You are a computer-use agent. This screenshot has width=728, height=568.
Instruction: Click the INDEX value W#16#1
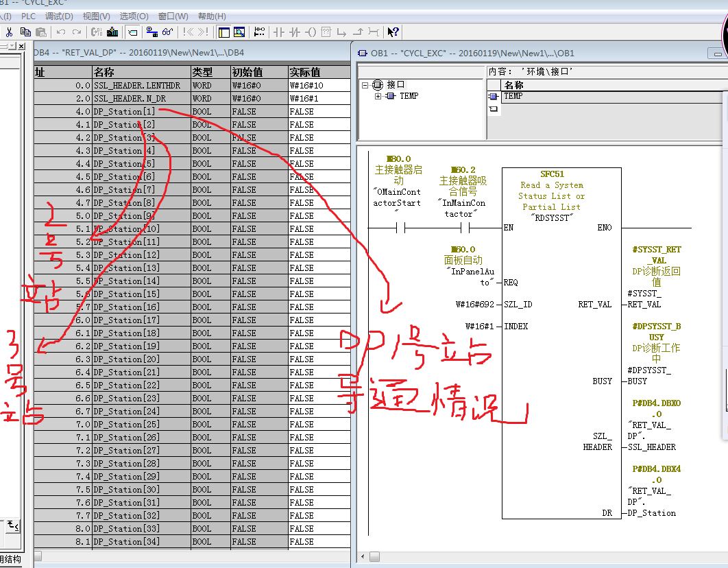click(480, 326)
